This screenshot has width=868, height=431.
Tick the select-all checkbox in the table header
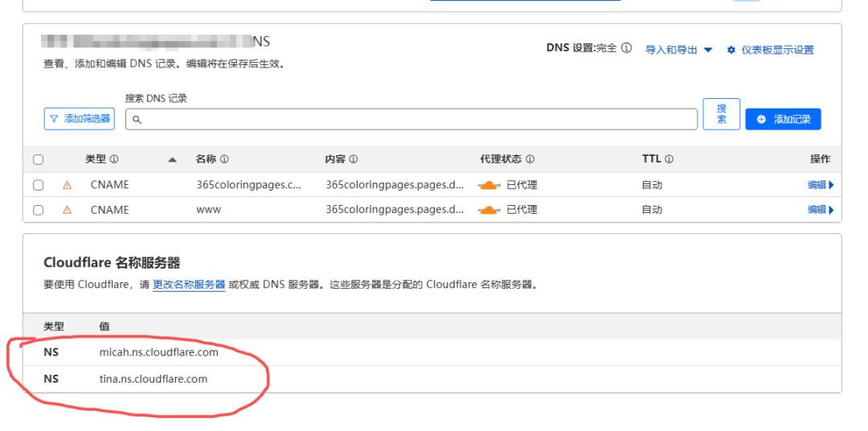pyautogui.click(x=38, y=159)
